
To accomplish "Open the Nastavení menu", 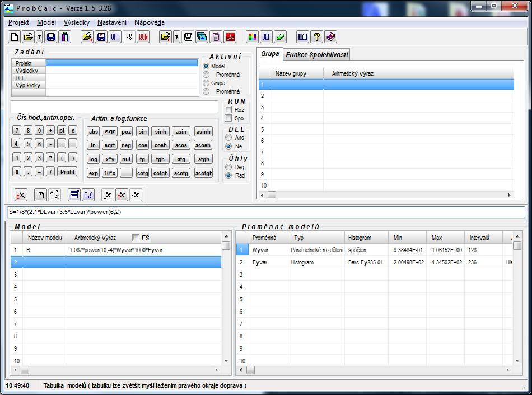I will (112, 22).
